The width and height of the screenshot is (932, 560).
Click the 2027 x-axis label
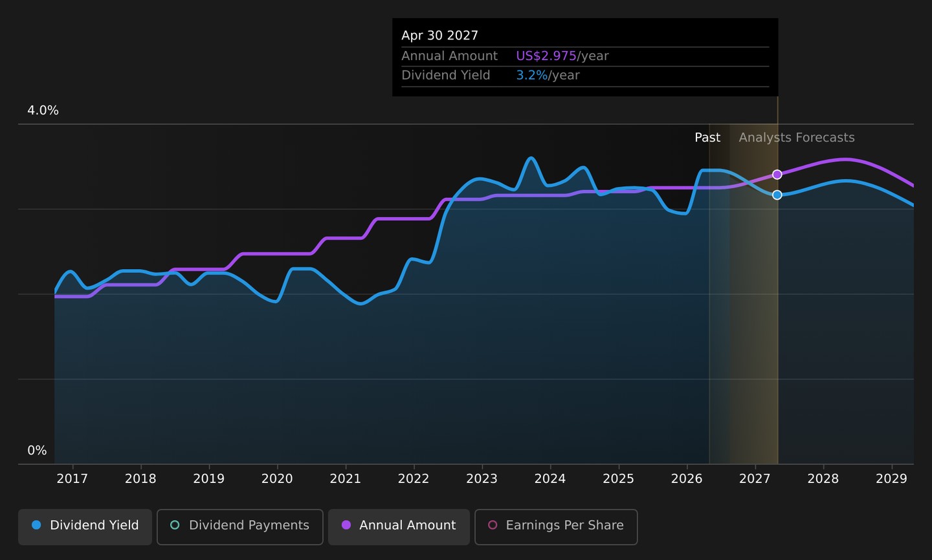(x=755, y=479)
